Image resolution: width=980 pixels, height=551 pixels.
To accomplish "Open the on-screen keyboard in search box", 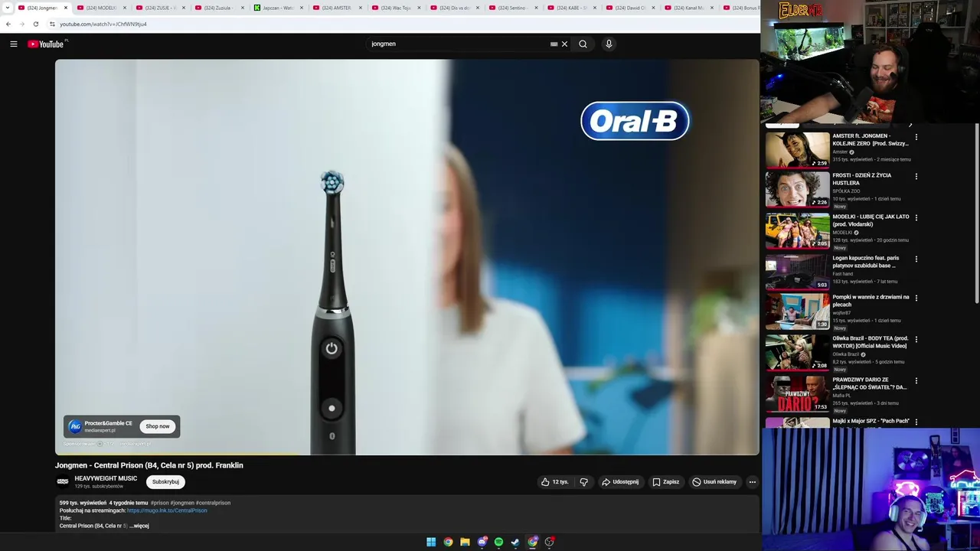I will pyautogui.click(x=554, y=44).
